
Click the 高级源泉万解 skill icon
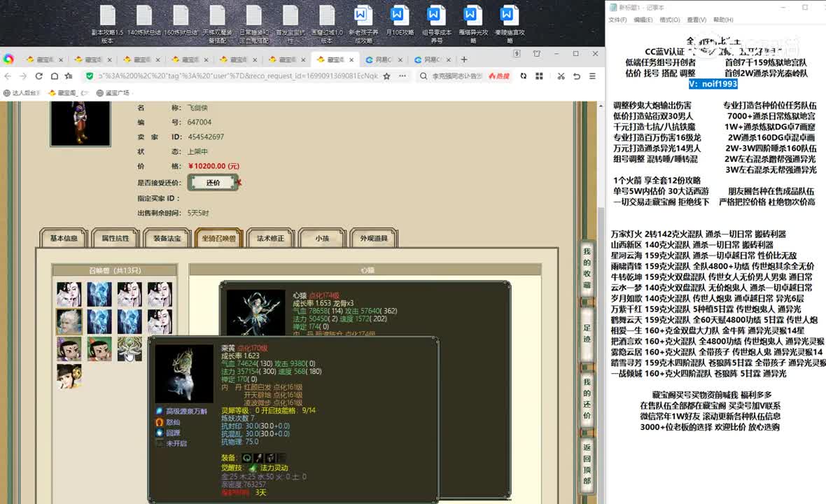[160, 411]
